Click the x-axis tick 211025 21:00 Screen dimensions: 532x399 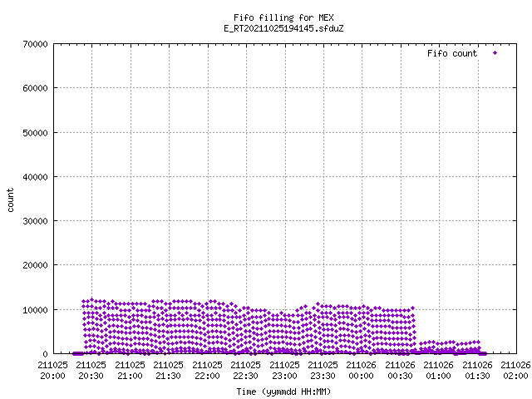click(x=130, y=371)
